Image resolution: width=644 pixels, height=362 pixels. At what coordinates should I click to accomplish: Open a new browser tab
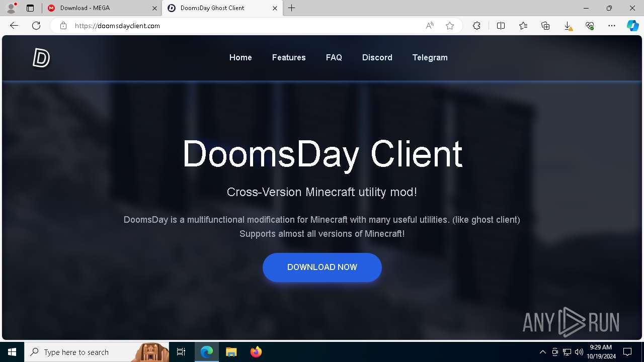coord(292,8)
